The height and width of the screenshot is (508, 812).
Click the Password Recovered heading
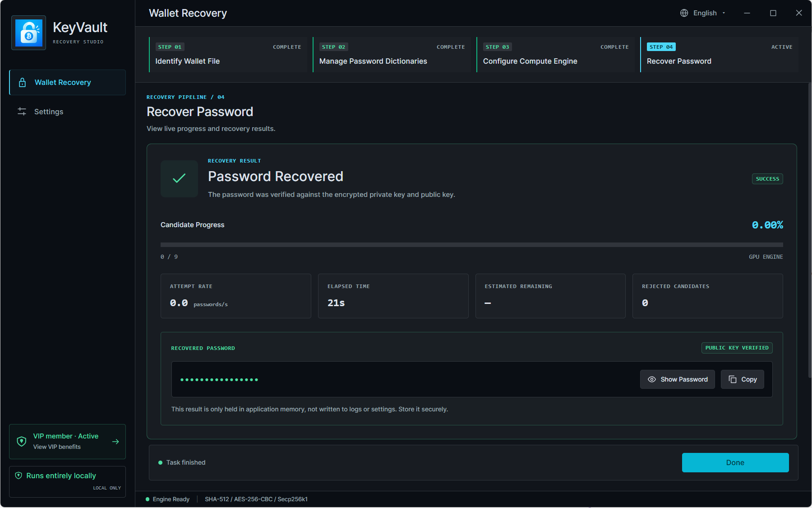tap(276, 177)
